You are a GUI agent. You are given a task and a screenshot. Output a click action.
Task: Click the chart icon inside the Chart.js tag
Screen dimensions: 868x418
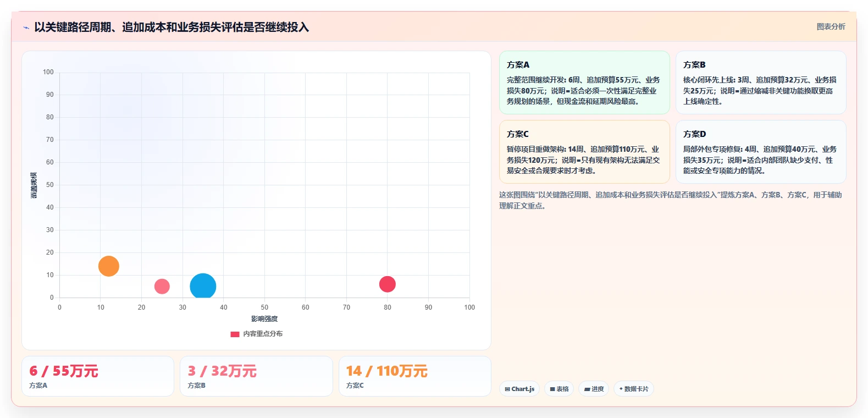(507, 389)
